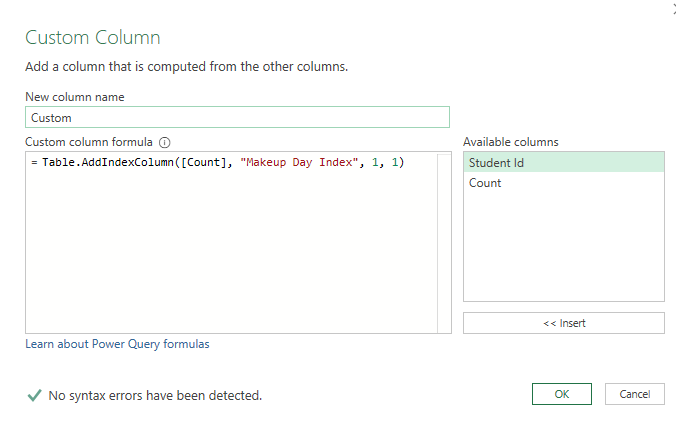Click the info icon beside Custom column formula
The image size is (676, 421).
pyautogui.click(x=165, y=142)
